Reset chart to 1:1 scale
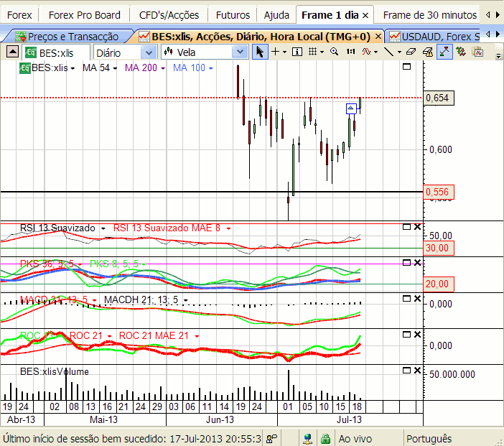 point(350,52)
